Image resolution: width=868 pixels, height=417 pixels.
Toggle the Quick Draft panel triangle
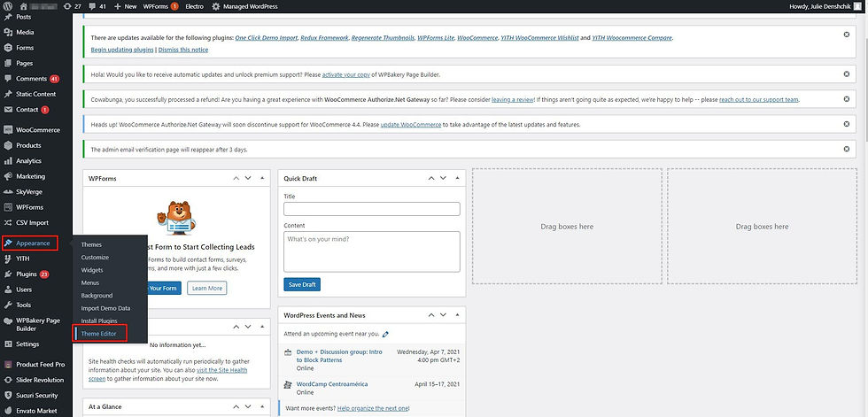coord(457,178)
